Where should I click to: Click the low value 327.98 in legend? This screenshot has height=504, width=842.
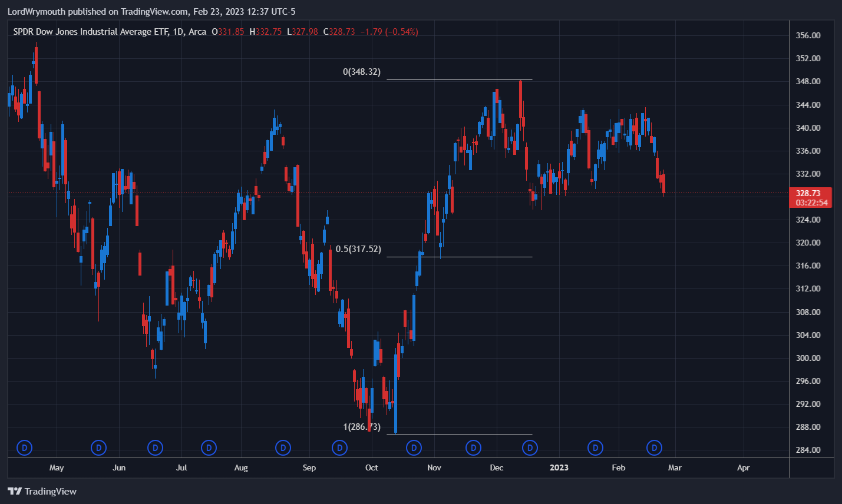tap(305, 32)
